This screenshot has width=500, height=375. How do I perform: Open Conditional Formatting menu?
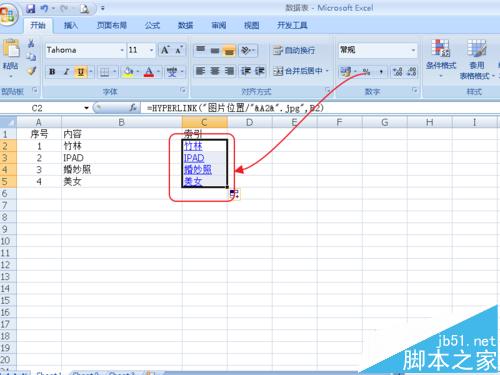point(441,58)
